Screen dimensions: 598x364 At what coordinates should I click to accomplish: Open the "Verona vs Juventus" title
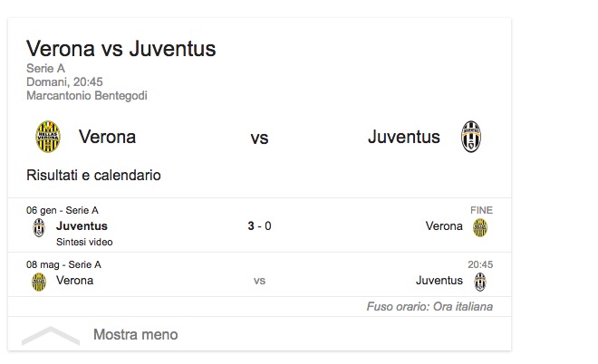point(121,48)
